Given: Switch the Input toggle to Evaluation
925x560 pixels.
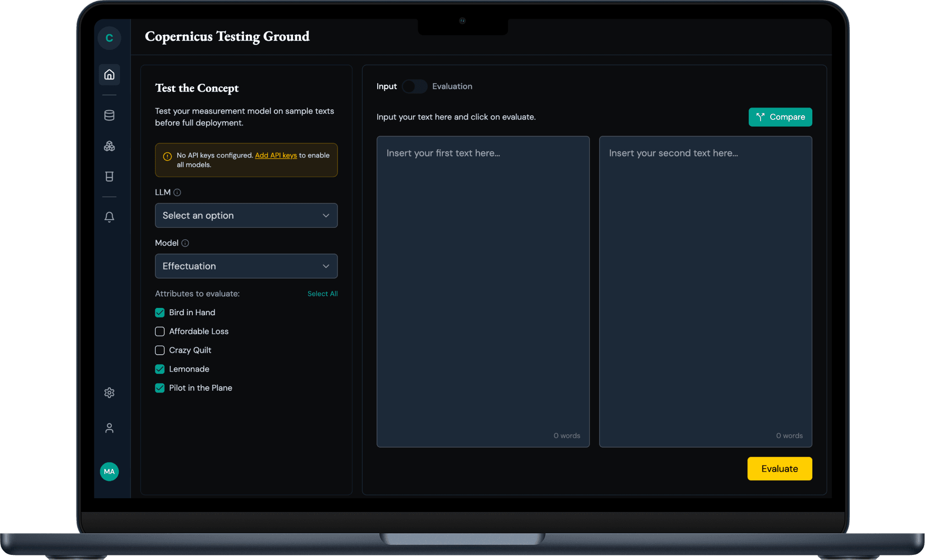Looking at the screenshot, I should (x=414, y=86).
